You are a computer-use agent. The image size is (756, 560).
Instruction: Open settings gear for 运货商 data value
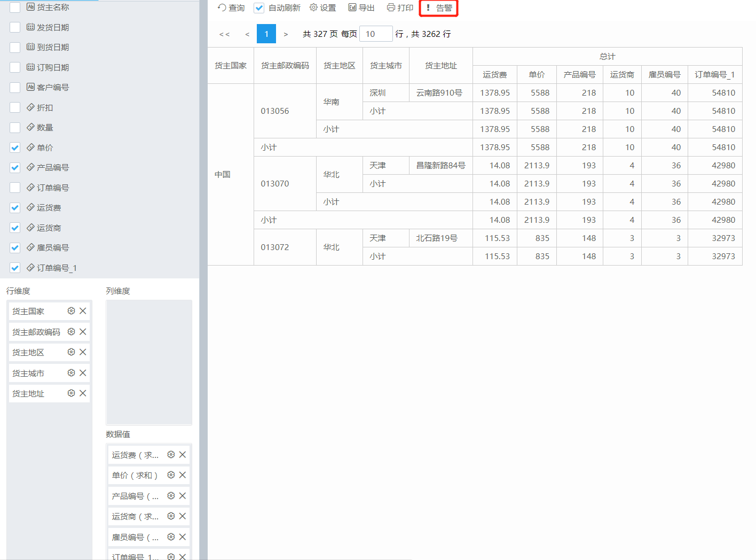(171, 516)
